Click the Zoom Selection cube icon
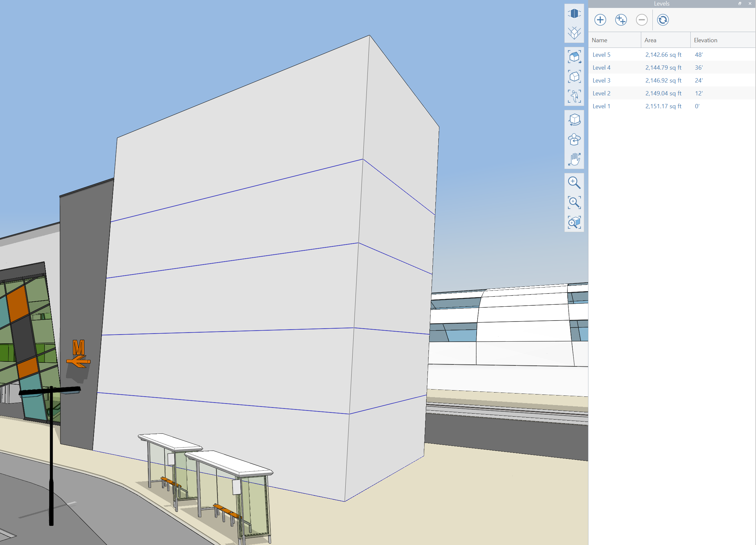The image size is (756, 545). [574, 222]
